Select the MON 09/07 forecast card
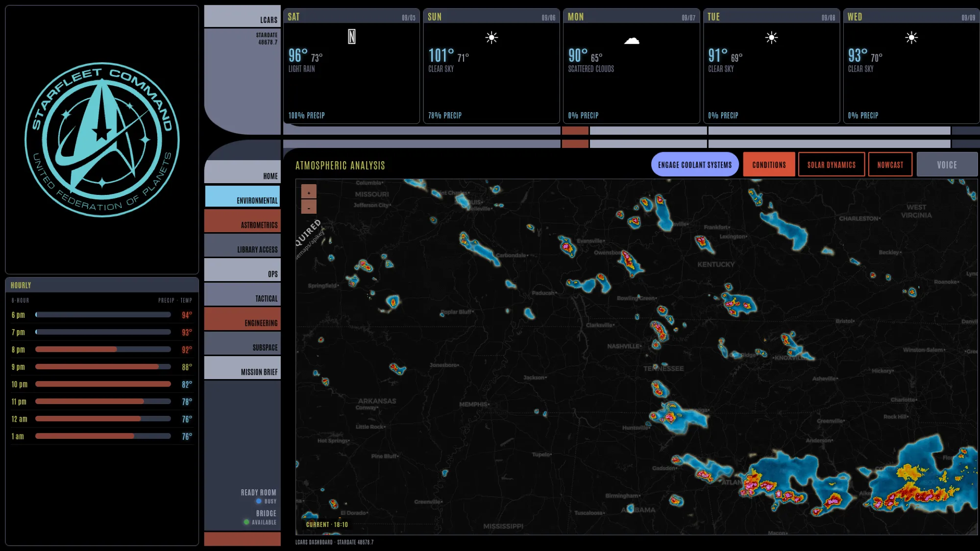 pyautogui.click(x=631, y=66)
